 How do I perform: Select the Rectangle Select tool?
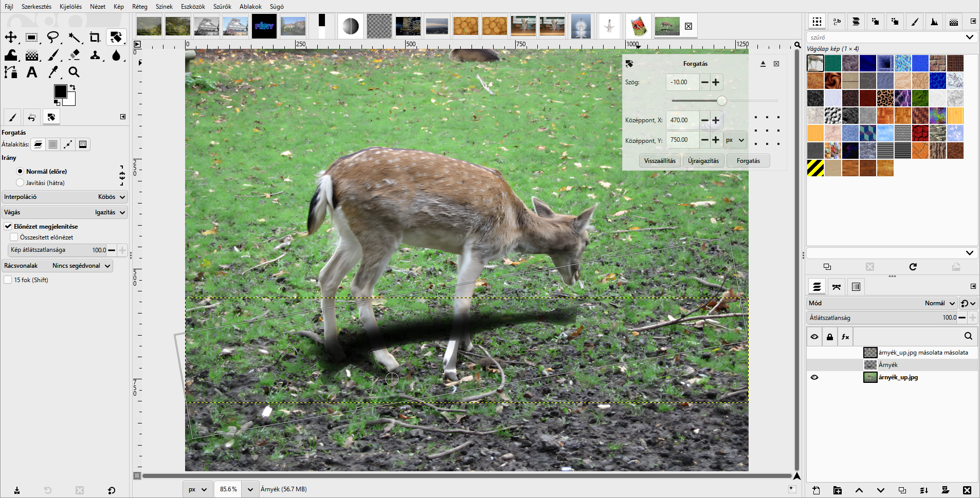[x=31, y=37]
